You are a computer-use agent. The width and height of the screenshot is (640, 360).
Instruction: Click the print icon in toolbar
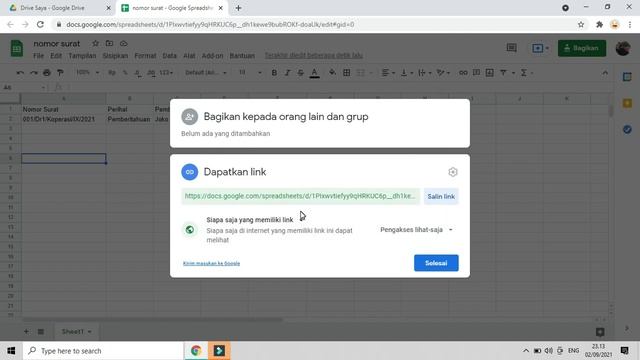[x=47, y=73]
